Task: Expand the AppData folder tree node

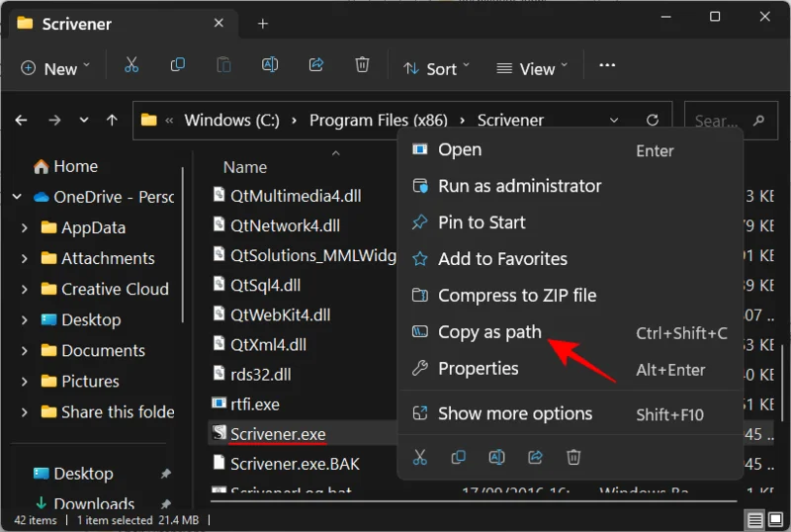Action: [x=24, y=228]
